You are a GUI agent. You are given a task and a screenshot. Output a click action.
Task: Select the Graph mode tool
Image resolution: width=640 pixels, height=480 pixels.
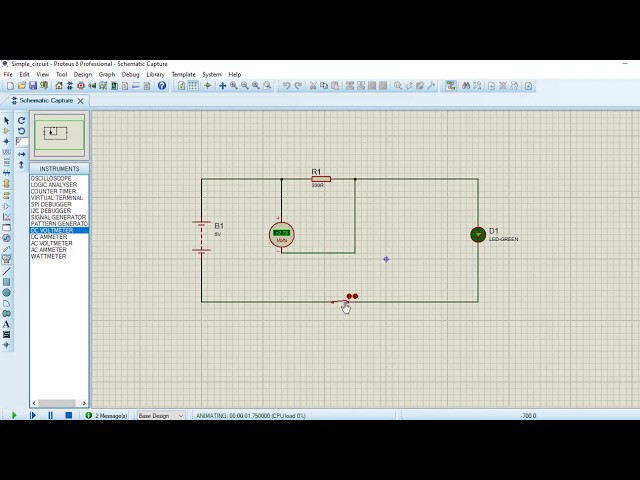point(7,217)
